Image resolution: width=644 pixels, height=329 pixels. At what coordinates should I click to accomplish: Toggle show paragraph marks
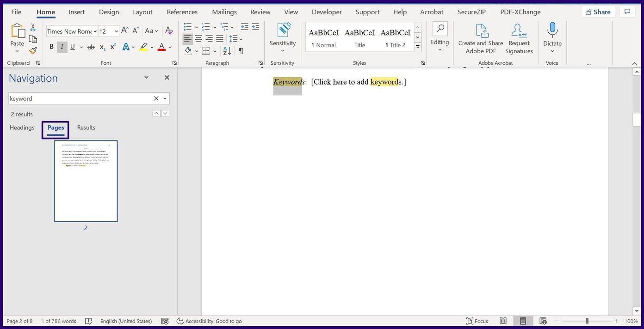[241, 51]
